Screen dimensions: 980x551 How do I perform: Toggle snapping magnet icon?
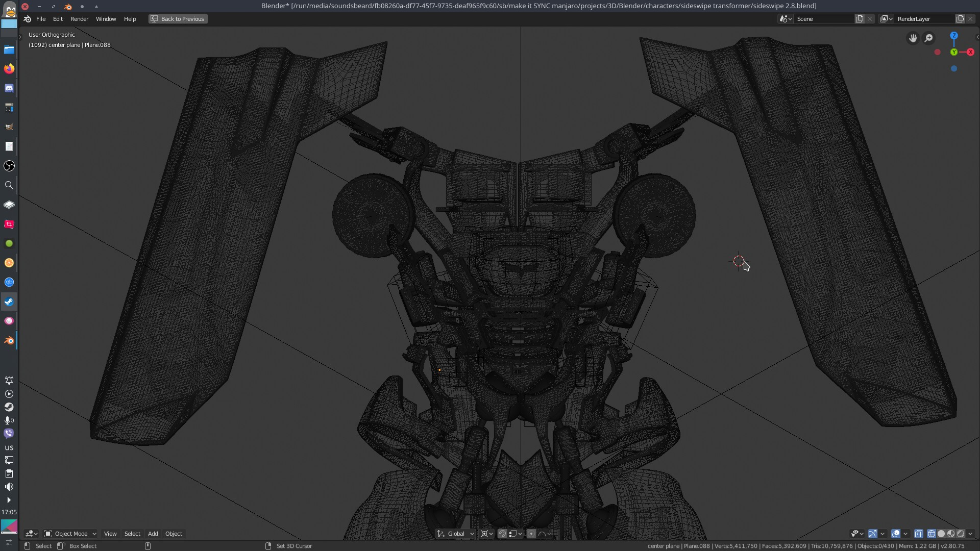(502, 534)
